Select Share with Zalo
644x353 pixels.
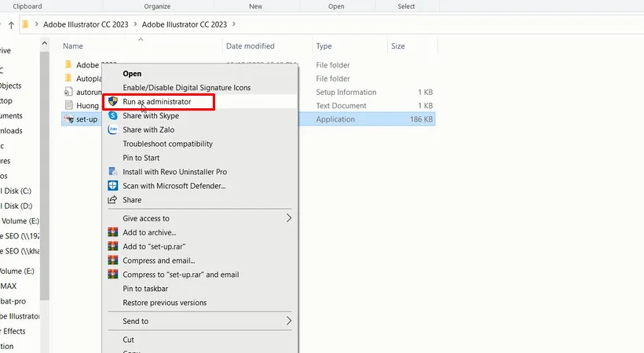click(x=148, y=129)
